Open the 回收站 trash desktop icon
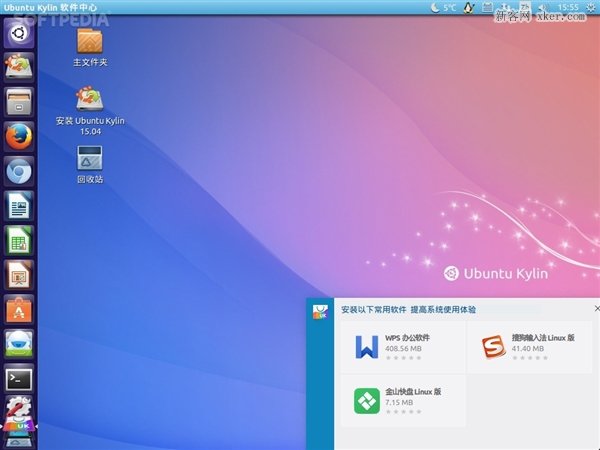The height and width of the screenshot is (450, 600). click(90, 159)
